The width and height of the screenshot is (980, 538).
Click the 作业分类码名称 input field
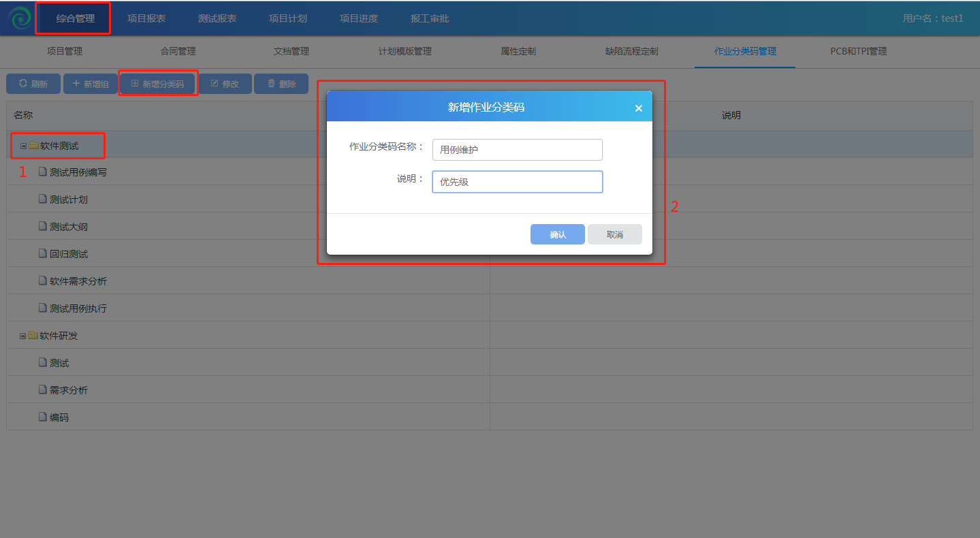pyautogui.click(x=517, y=150)
